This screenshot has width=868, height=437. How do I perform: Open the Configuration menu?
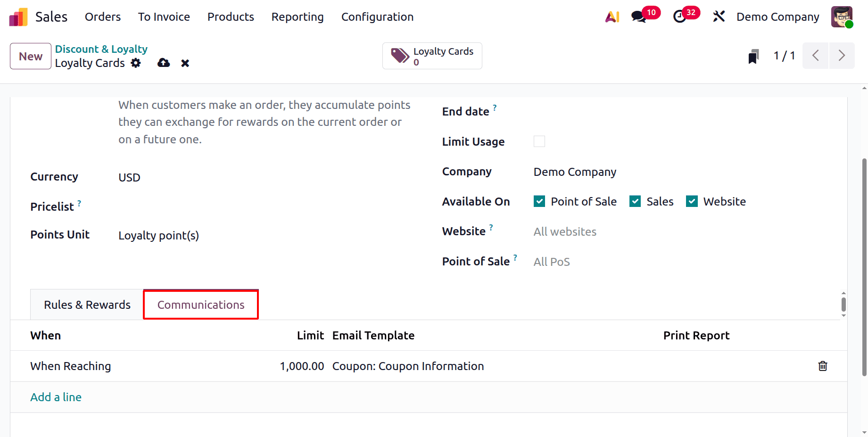377,16
